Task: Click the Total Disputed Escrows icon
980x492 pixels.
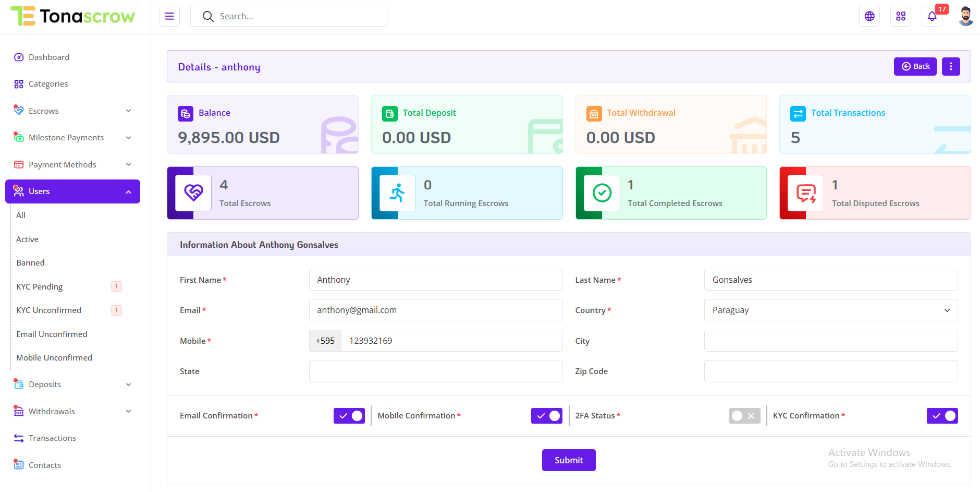Action: (x=805, y=193)
